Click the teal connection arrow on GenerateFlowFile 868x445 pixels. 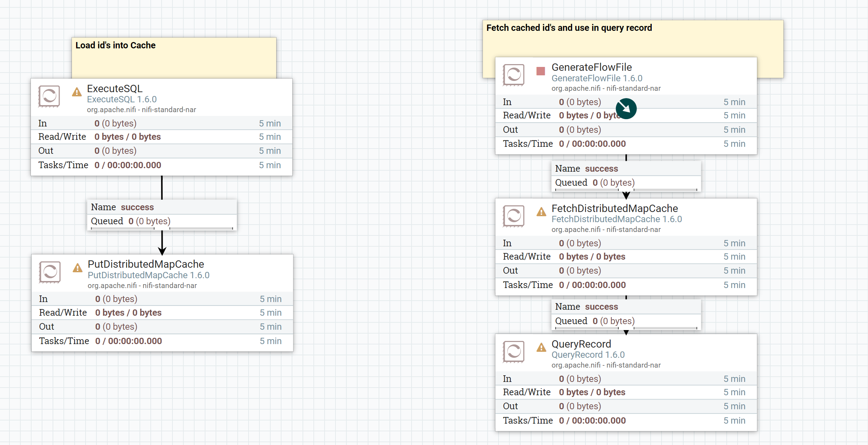tap(626, 109)
